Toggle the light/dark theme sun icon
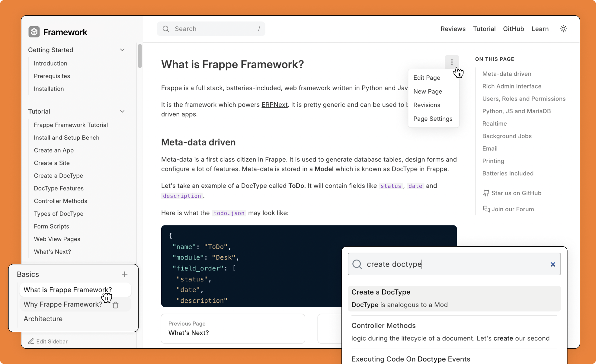Image resolution: width=596 pixels, height=364 pixels. [563, 29]
